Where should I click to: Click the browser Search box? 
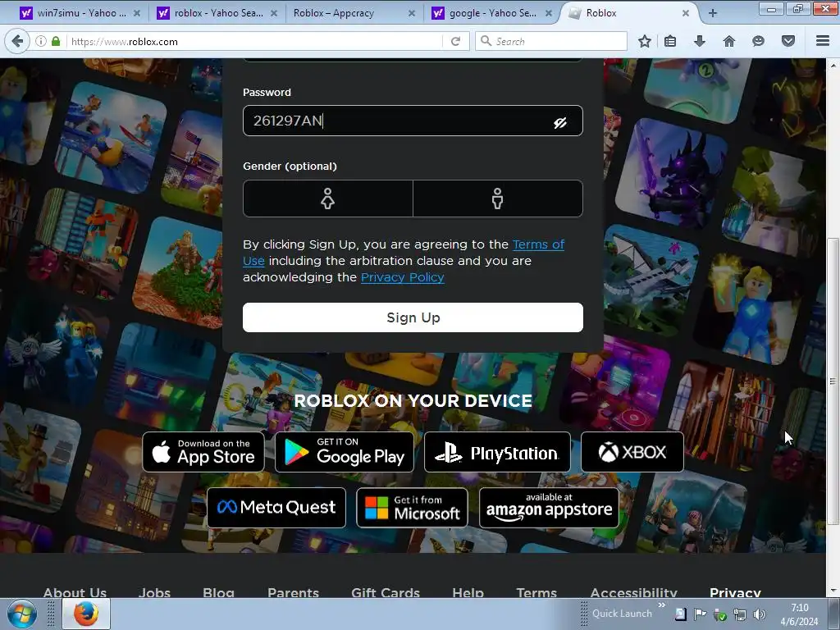tap(551, 41)
